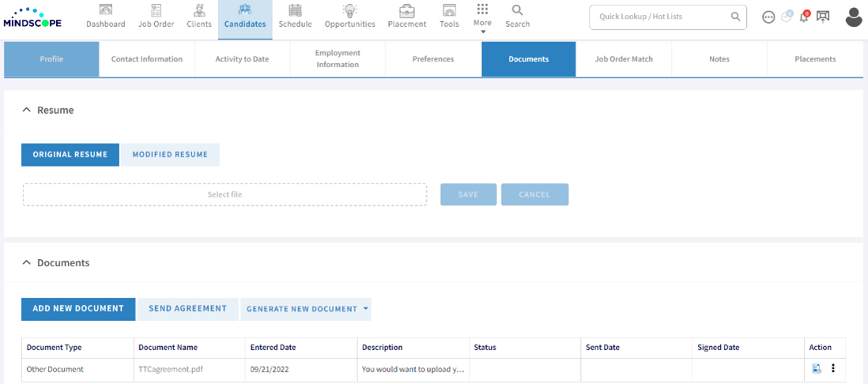Open the user profile avatar
The image size is (868, 384).
[854, 17]
